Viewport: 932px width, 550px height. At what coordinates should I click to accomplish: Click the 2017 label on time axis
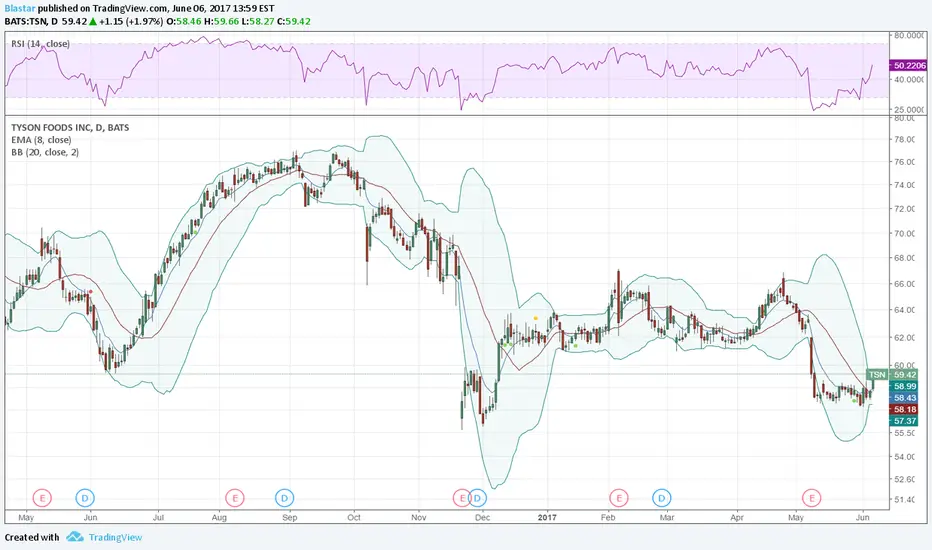click(547, 517)
